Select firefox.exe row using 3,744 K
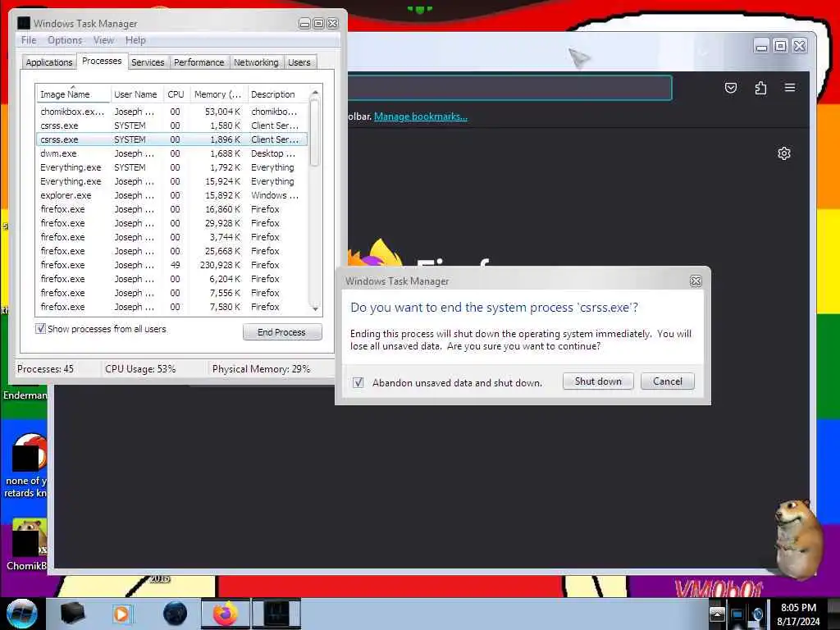This screenshot has width=840, height=630. tap(171, 237)
